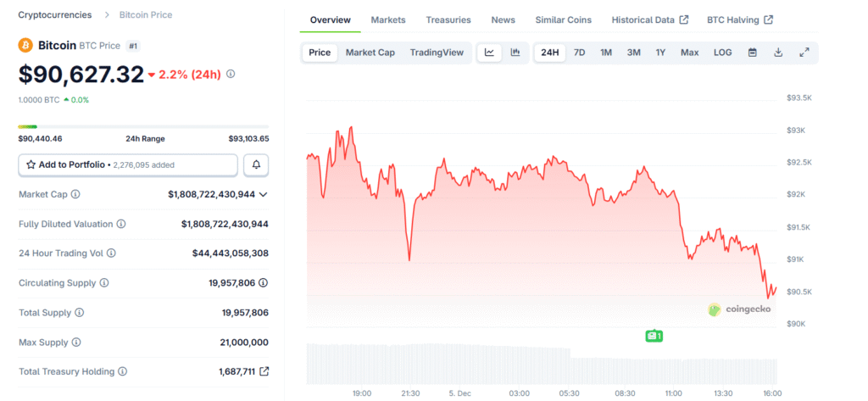Click the Total Supply info icon
This screenshot has height=401, width=868.
[x=79, y=313]
